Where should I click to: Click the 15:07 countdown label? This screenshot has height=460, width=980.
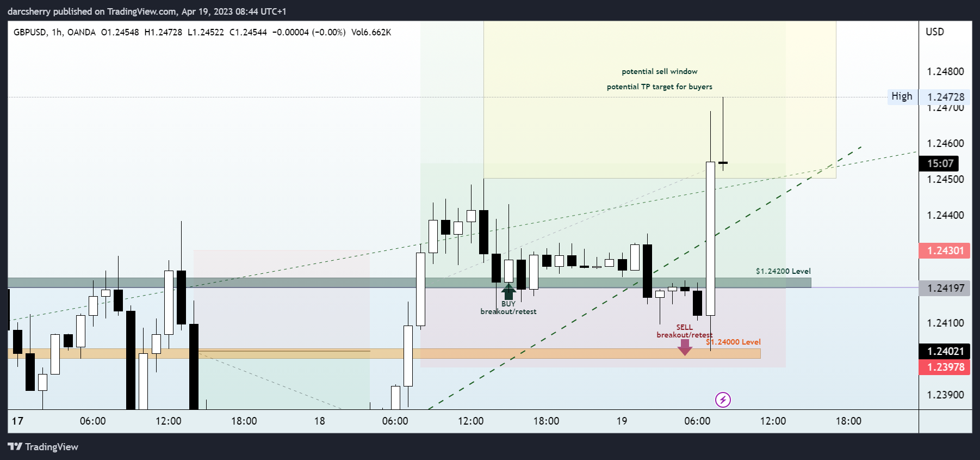[939, 163]
